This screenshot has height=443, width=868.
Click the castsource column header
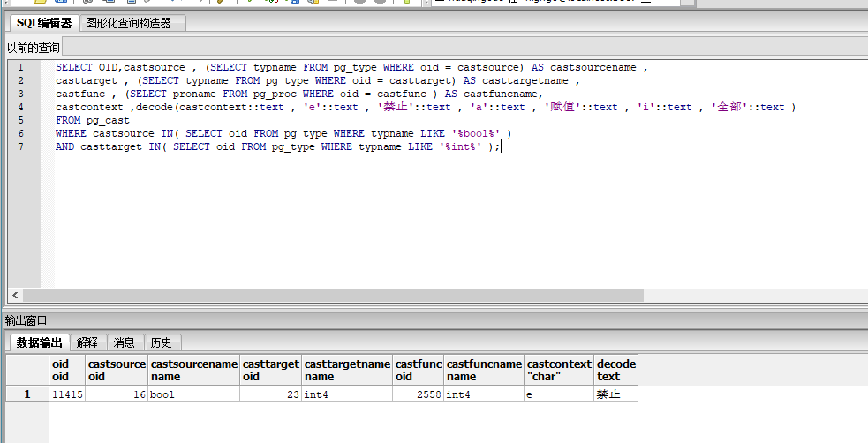[x=117, y=370]
